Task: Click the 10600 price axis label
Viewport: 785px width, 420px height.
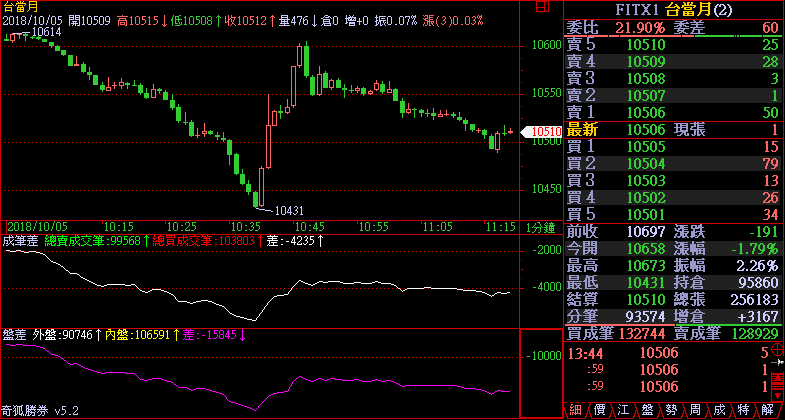Action: pyautogui.click(x=547, y=46)
